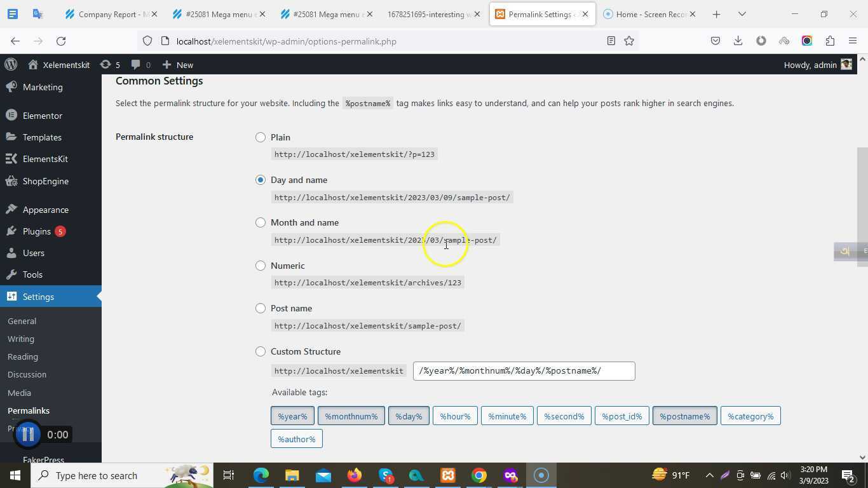
Task: Click the %postname% available tag button
Action: tap(684, 416)
